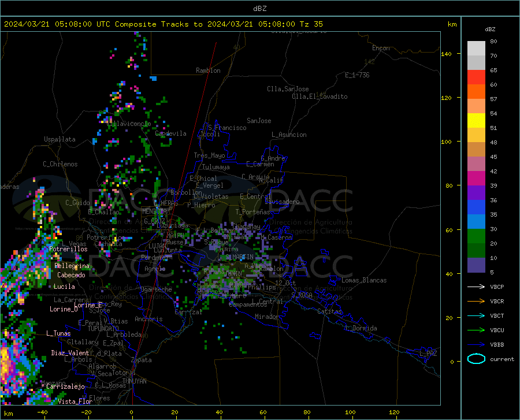Select the yellow 51 dBZ color swatch
This screenshot has height=420, width=520.
(476, 121)
